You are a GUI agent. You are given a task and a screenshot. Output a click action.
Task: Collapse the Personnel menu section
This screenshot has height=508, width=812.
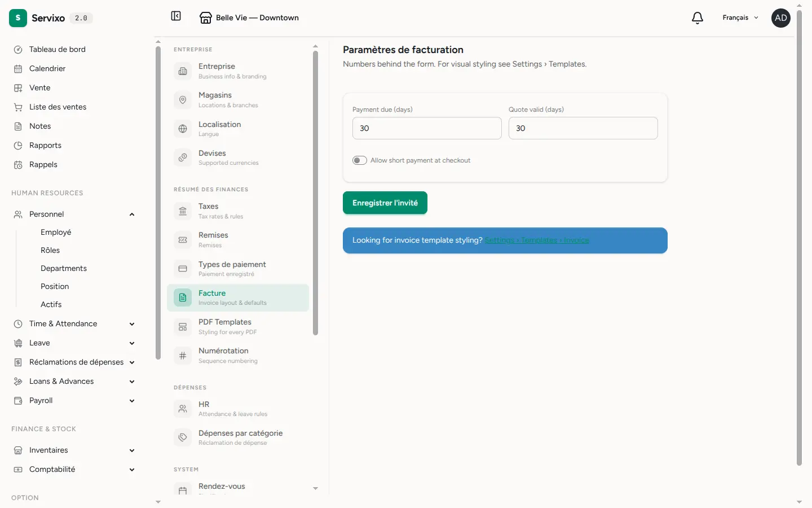[x=132, y=214]
